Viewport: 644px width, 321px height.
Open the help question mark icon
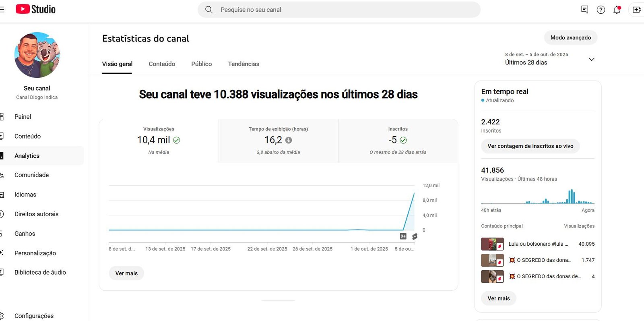pyautogui.click(x=601, y=10)
